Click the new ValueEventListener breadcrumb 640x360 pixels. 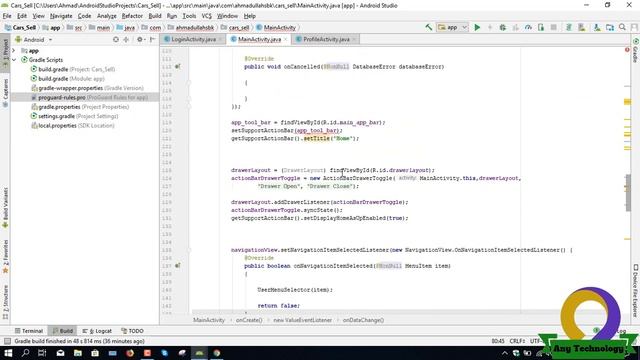tap(302, 320)
